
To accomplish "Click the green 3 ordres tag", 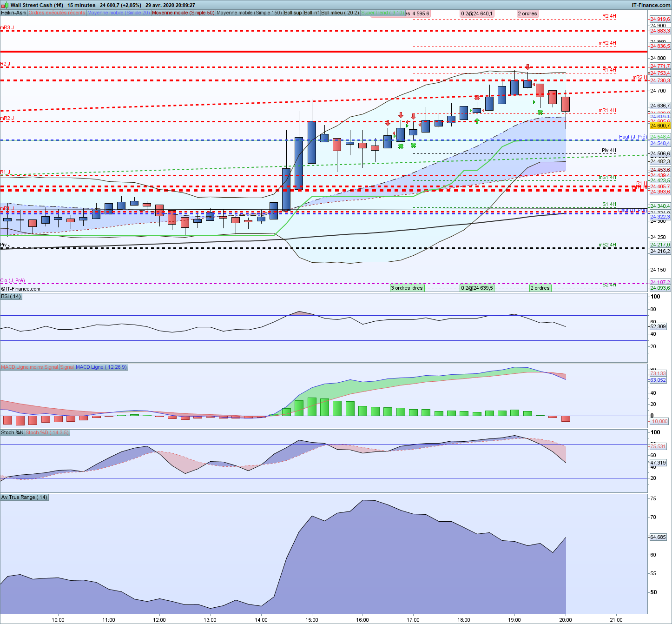I will point(401,288).
